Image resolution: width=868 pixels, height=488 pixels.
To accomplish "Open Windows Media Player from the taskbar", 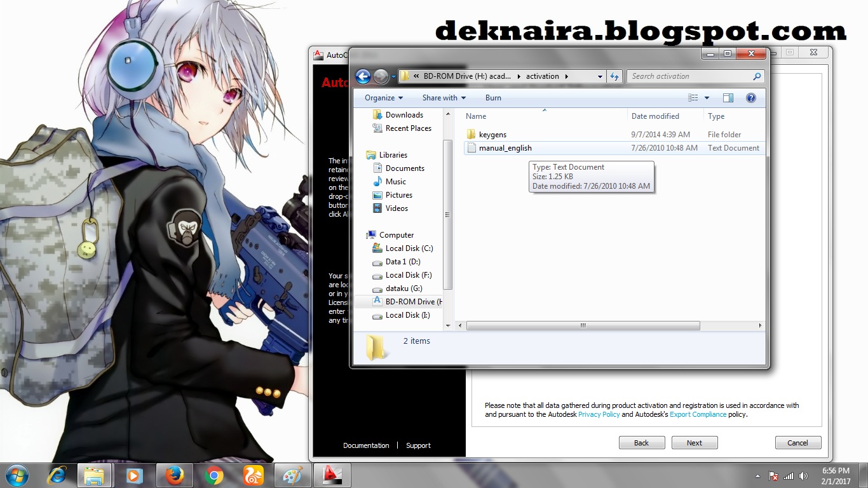I will tap(134, 475).
